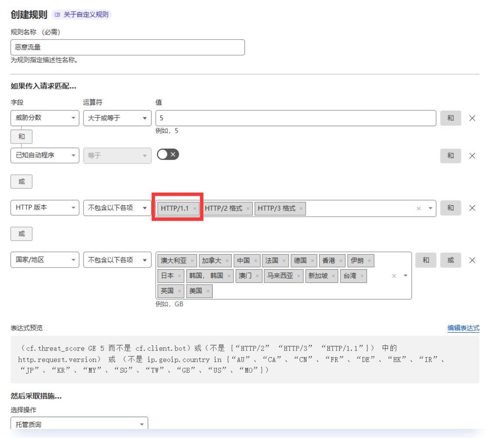Remove the 中国 country tag
The height and width of the screenshot is (438, 504).
click(x=255, y=261)
